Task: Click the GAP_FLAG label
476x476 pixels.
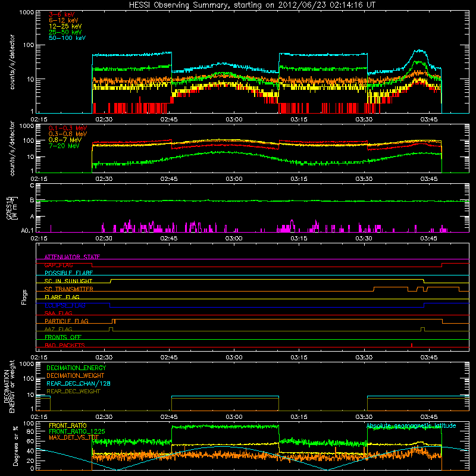Action: [58, 265]
